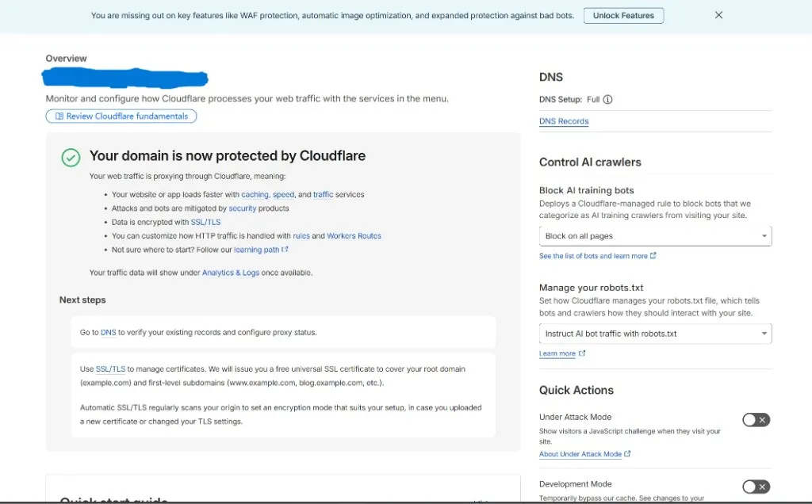Image resolution: width=812 pixels, height=504 pixels.
Task: Click the green domain protected checkmark icon
Action: pos(71,158)
